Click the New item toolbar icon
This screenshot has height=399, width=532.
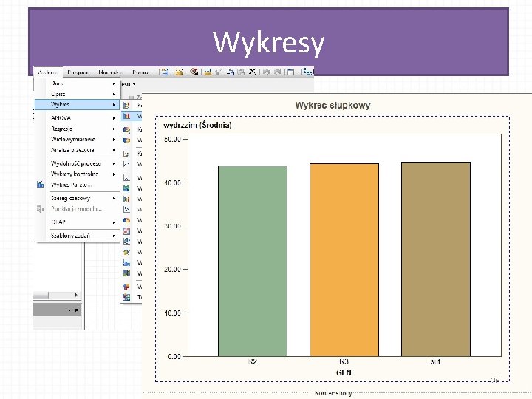[x=165, y=72]
